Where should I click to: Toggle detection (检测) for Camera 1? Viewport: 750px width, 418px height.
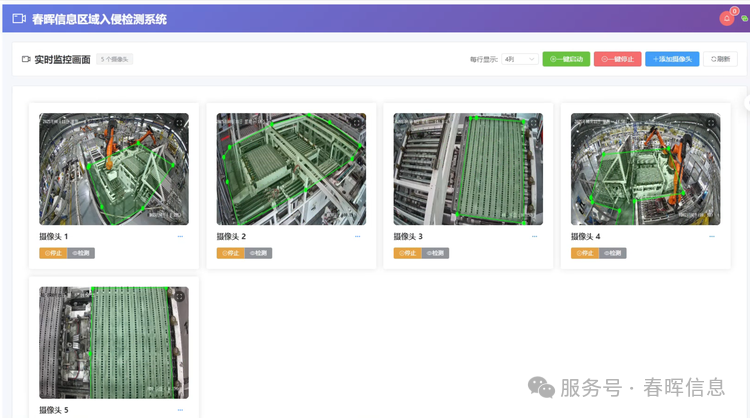[x=82, y=253]
